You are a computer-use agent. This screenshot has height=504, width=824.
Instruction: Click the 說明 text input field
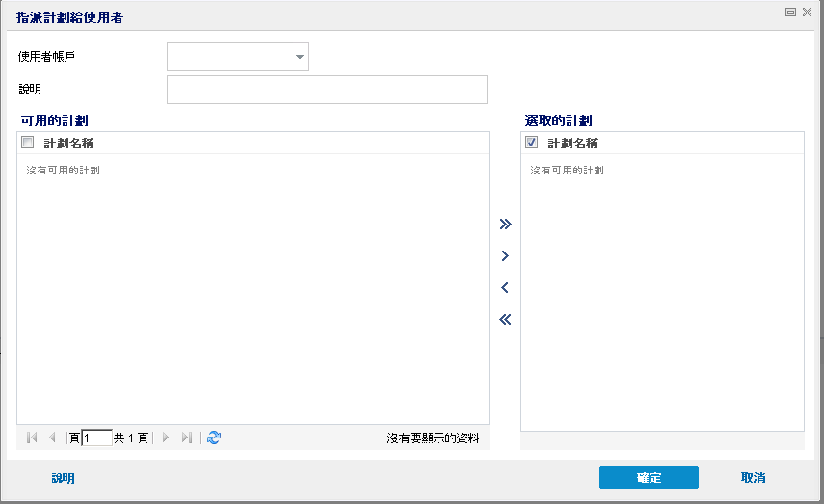point(327,90)
